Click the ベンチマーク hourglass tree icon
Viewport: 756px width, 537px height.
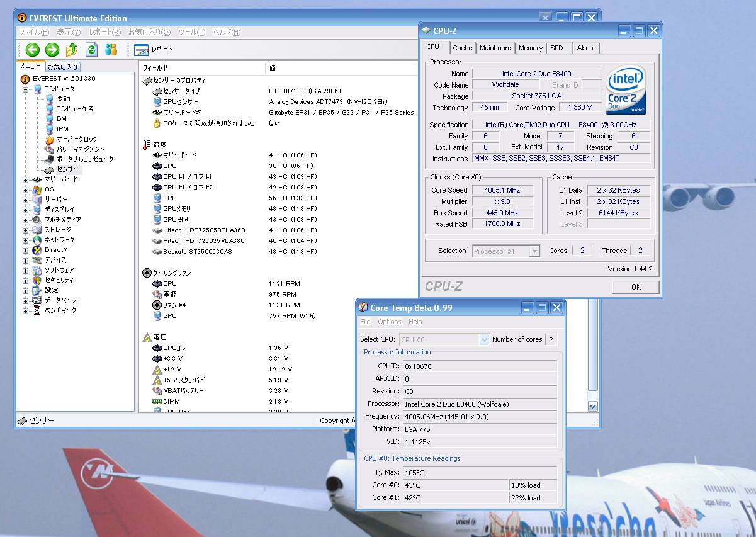click(37, 310)
